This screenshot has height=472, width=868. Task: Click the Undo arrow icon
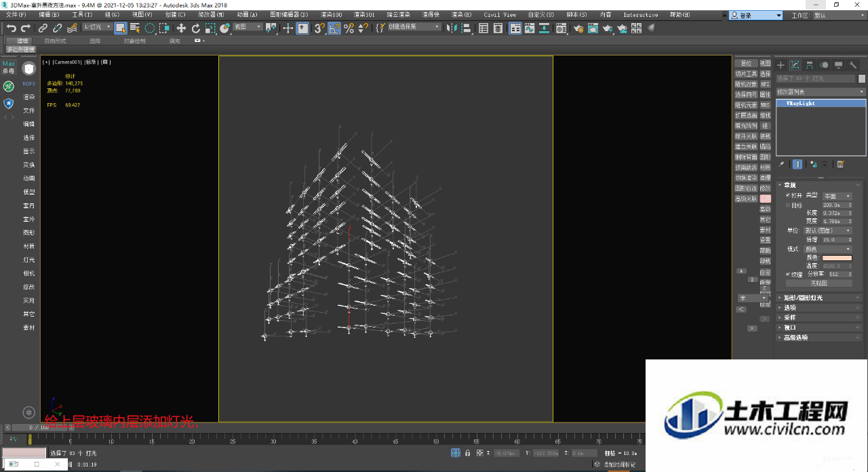pos(12,28)
